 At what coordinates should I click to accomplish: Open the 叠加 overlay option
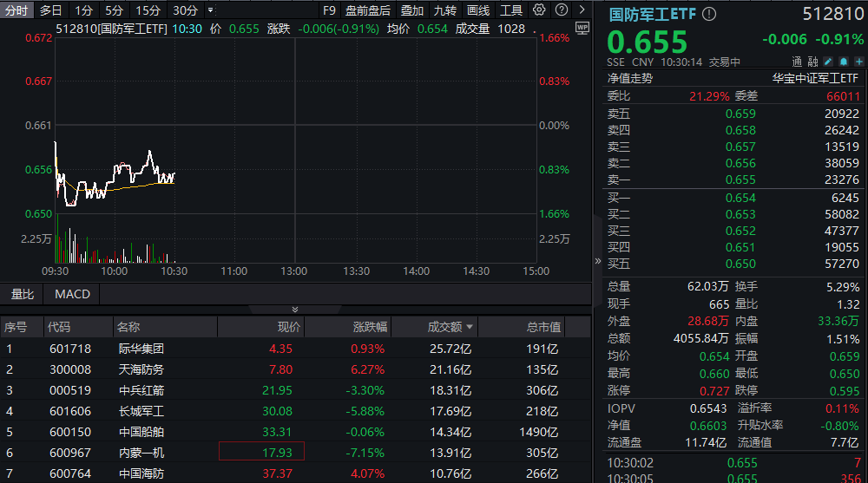(x=411, y=10)
